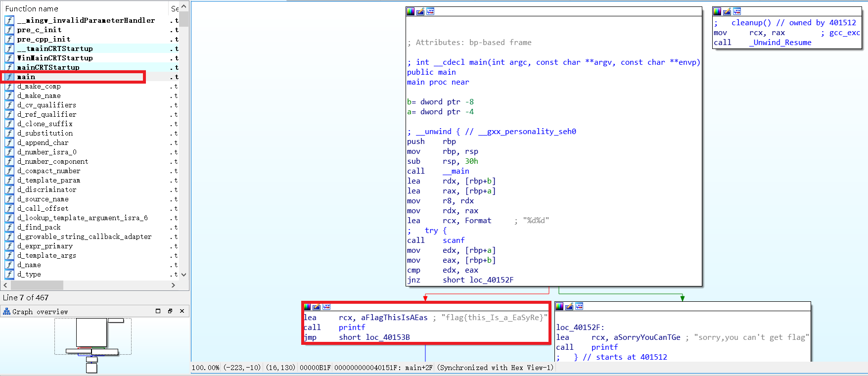This screenshot has width=868, height=376.
Task: Click function icon beside d_find_pack
Action: tap(9, 227)
